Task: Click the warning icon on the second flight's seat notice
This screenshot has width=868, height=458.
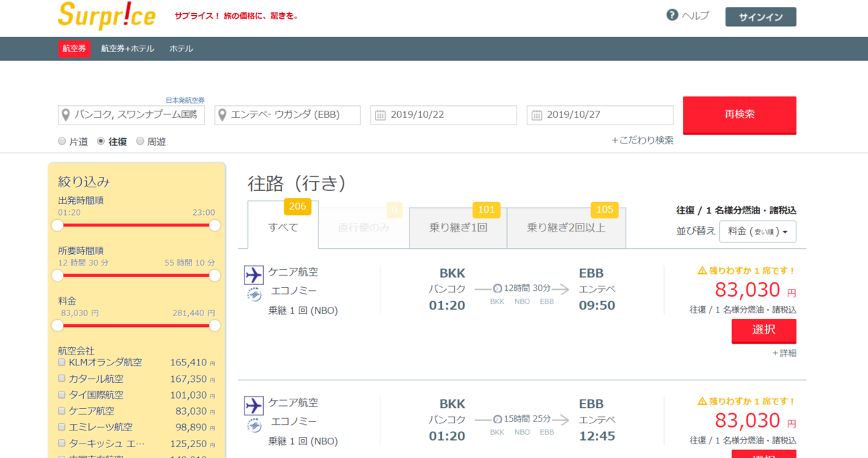Action: [702, 401]
